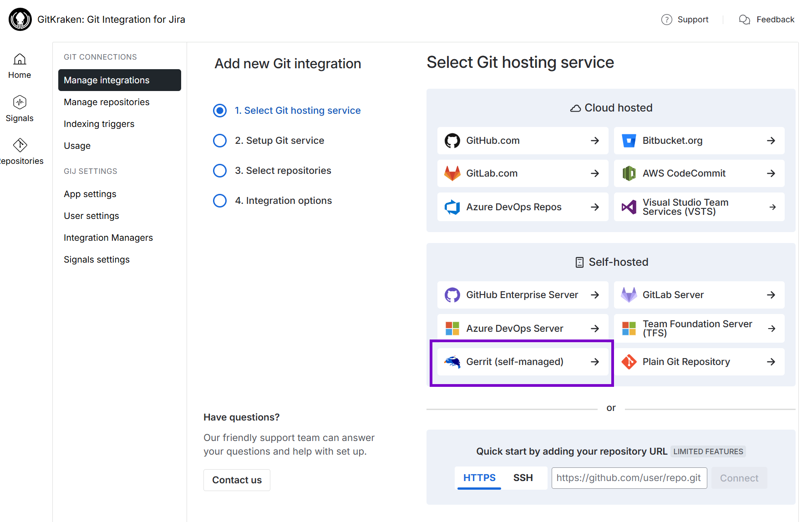Select step 2 Setup Git service radio
Viewport: 812px width, 522px height.
click(x=220, y=141)
